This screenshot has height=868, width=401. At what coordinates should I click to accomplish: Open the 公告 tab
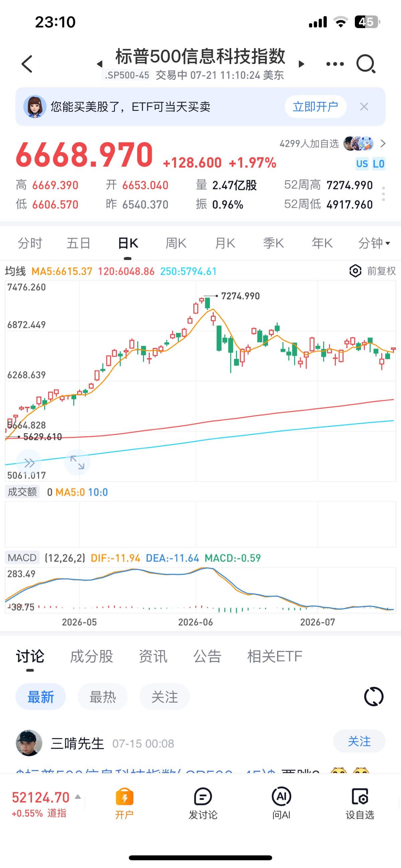click(207, 657)
